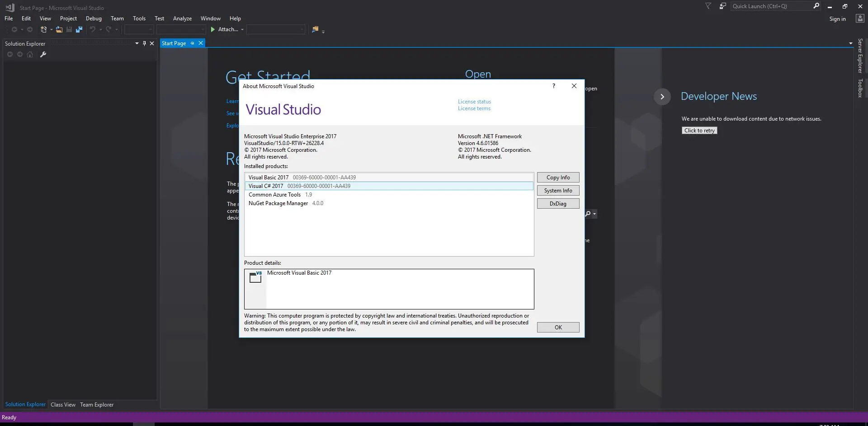
Task: Open the License status link
Action: point(474,102)
